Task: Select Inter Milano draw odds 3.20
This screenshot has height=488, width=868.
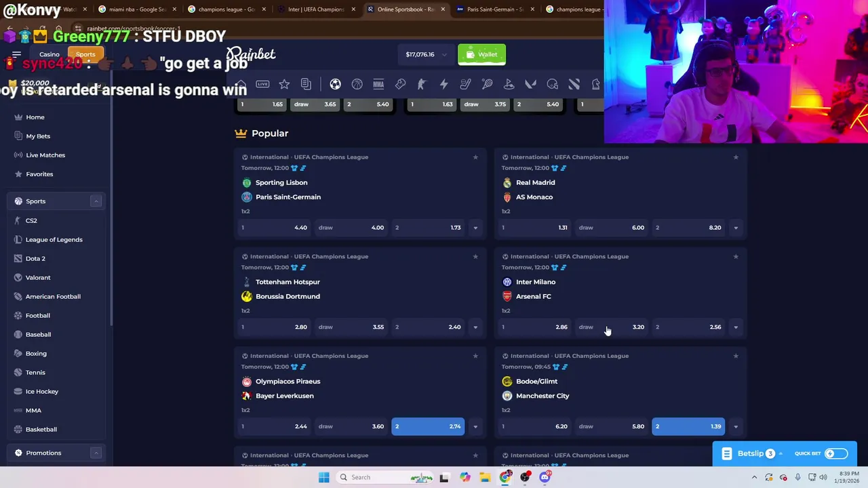Action: tap(612, 327)
